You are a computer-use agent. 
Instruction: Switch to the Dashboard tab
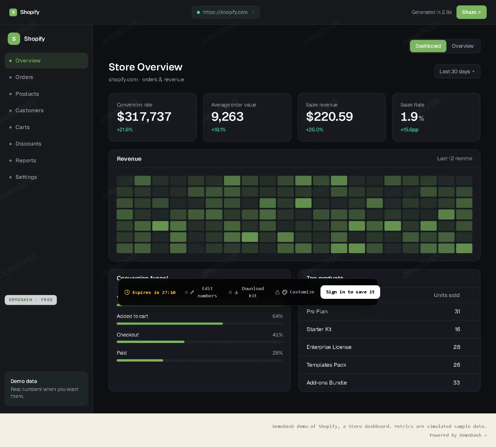tap(428, 46)
